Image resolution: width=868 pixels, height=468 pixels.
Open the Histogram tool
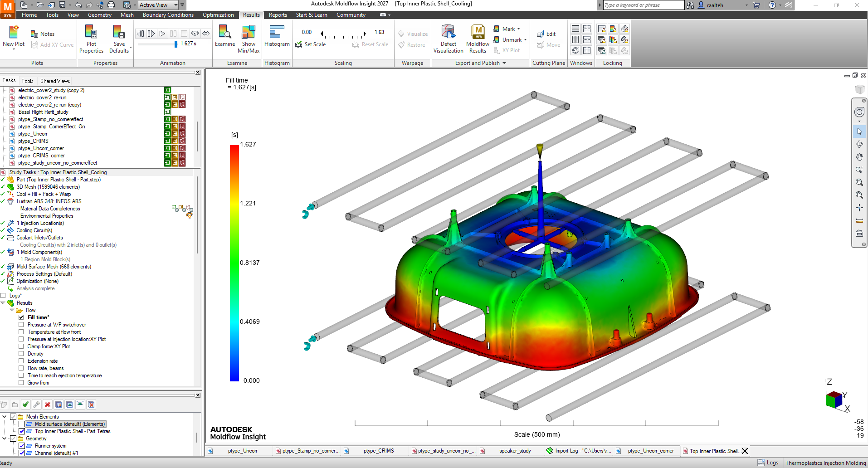coord(277,36)
